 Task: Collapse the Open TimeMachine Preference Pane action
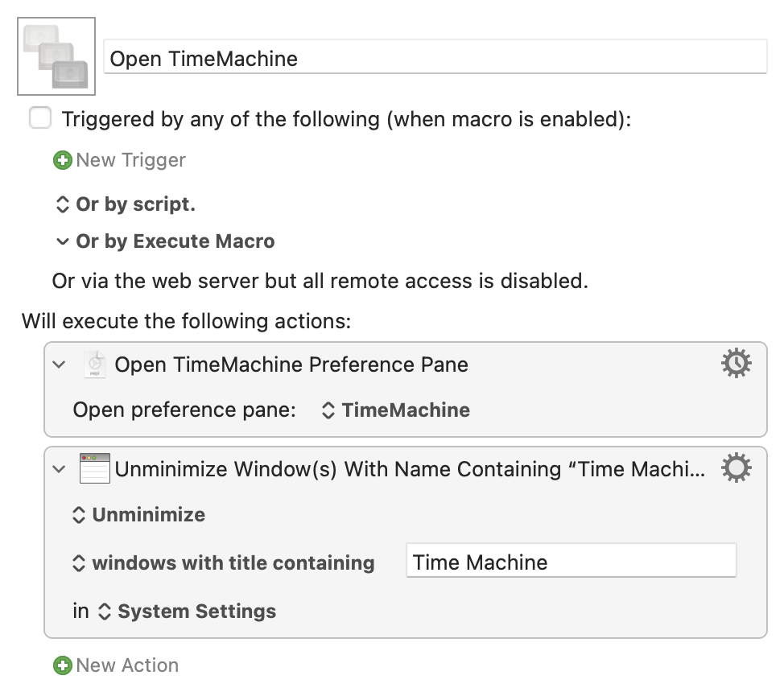pyautogui.click(x=59, y=365)
